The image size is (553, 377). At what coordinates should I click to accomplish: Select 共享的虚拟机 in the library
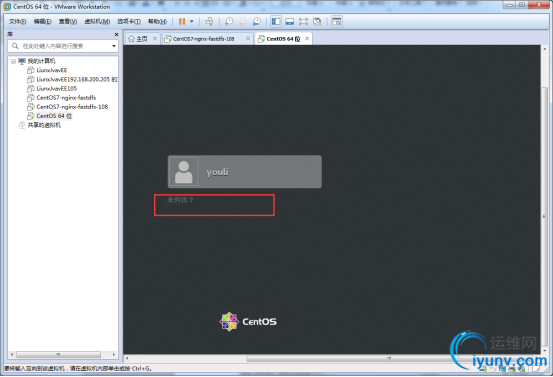point(44,125)
